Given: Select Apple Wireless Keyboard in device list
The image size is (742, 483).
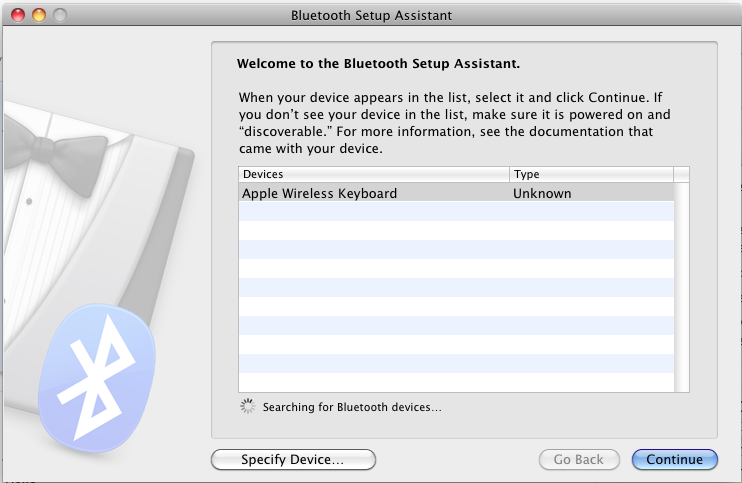Looking at the screenshot, I should pyautogui.click(x=456, y=193).
